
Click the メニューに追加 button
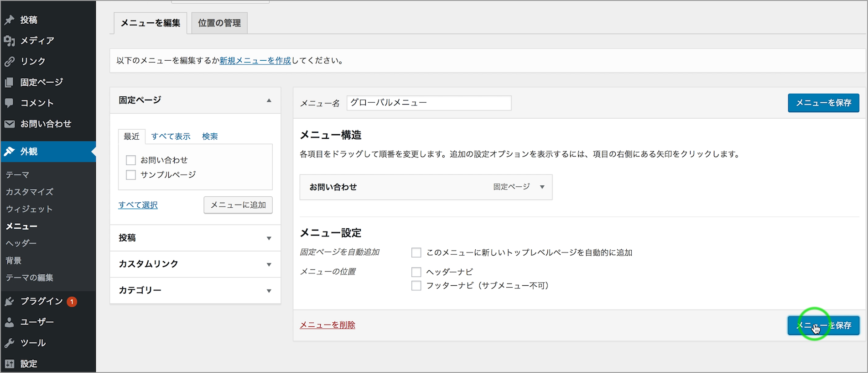point(238,205)
